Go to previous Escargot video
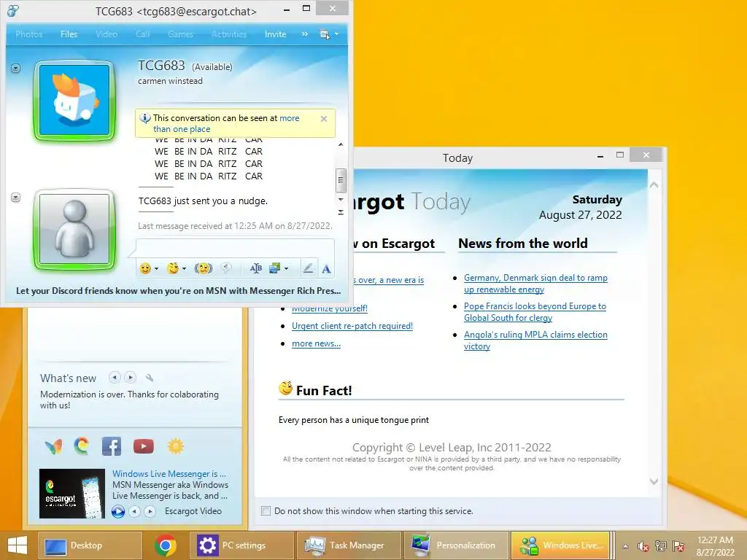Screen dimensions: 747x560 (135, 511)
